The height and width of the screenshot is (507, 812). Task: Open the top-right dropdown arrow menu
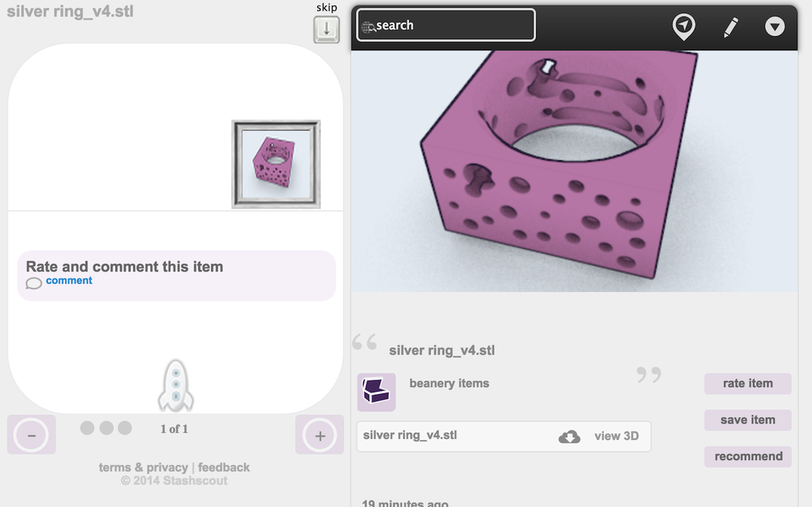click(775, 27)
